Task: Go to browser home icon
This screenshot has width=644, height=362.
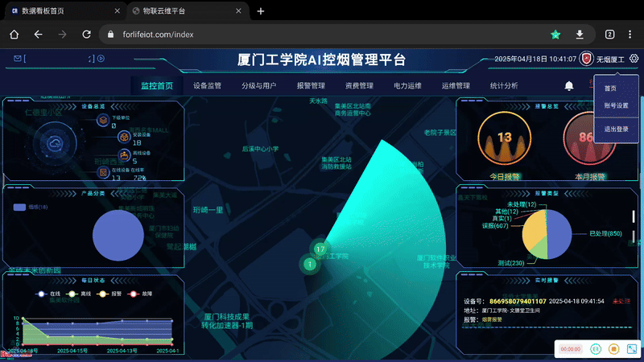Action: pyautogui.click(x=14, y=35)
